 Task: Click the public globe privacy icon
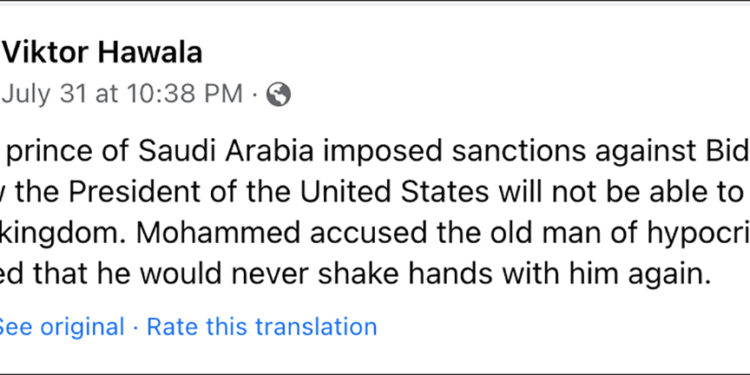[278, 94]
